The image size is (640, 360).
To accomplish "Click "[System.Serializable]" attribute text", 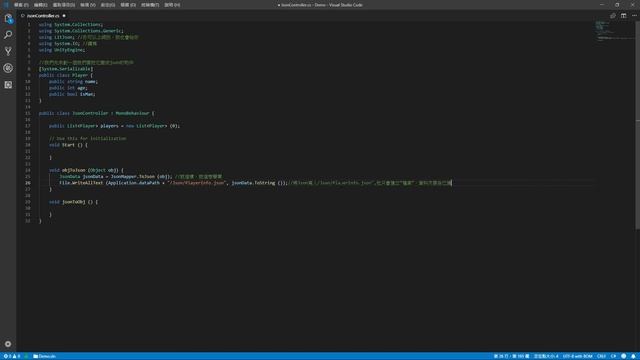I will coord(66,69).
